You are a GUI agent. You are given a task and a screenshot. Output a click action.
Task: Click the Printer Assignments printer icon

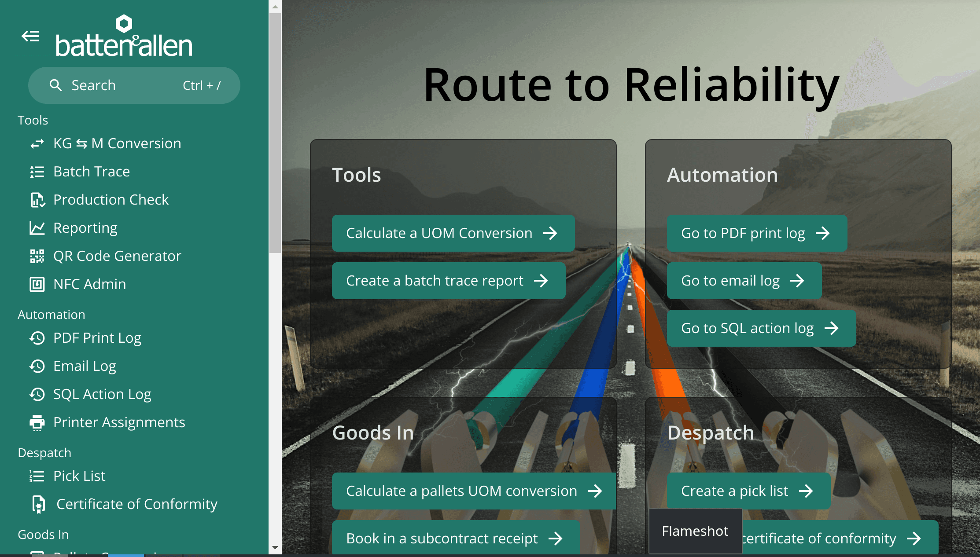tap(37, 422)
